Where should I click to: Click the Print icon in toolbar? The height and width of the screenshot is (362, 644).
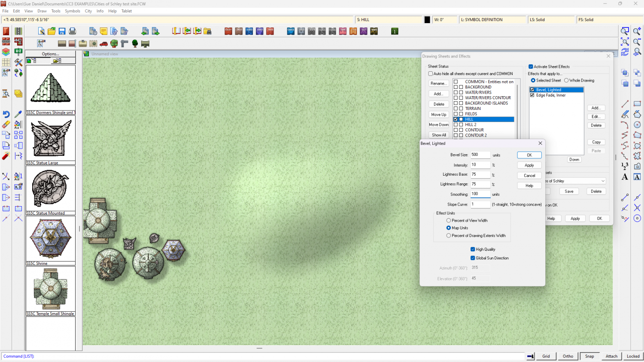pyautogui.click(x=73, y=31)
